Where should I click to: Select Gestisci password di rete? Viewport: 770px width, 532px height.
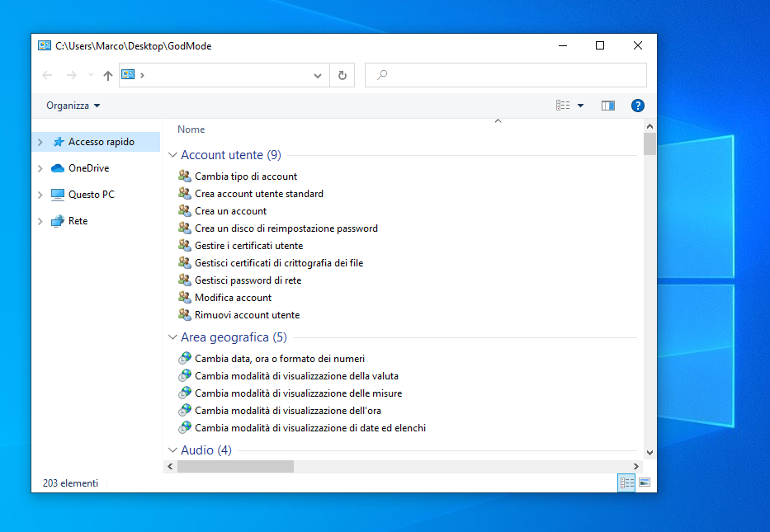click(x=248, y=280)
